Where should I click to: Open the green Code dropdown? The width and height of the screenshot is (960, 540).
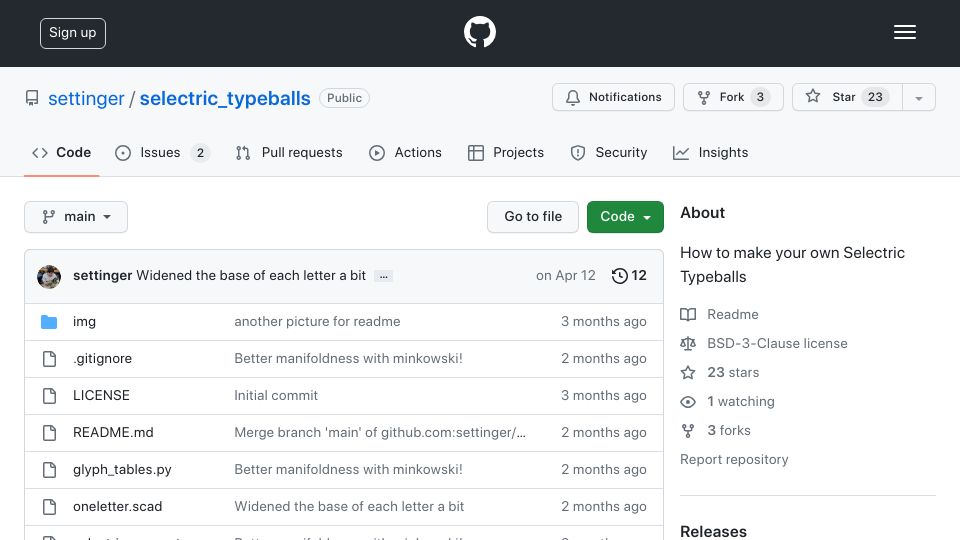(625, 217)
